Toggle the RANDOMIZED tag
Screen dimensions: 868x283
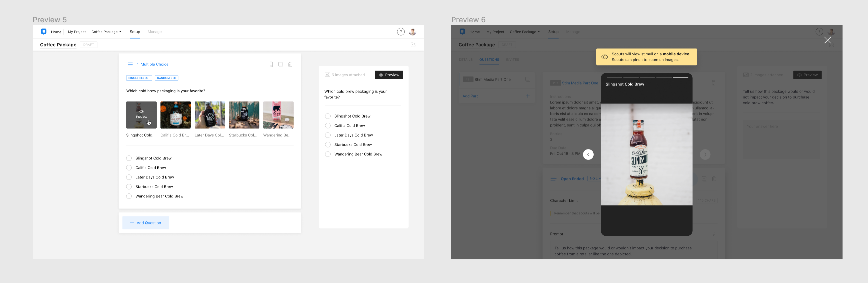tap(167, 78)
